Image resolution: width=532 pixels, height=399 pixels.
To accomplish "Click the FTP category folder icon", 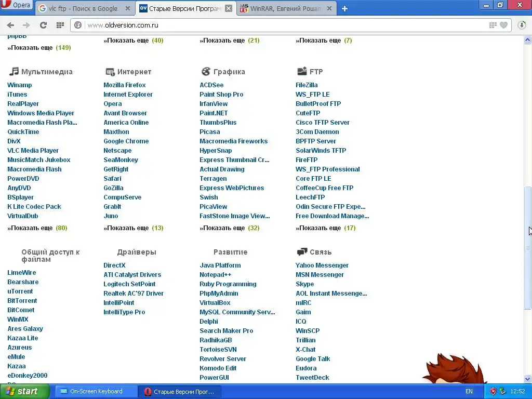I will pos(302,71).
